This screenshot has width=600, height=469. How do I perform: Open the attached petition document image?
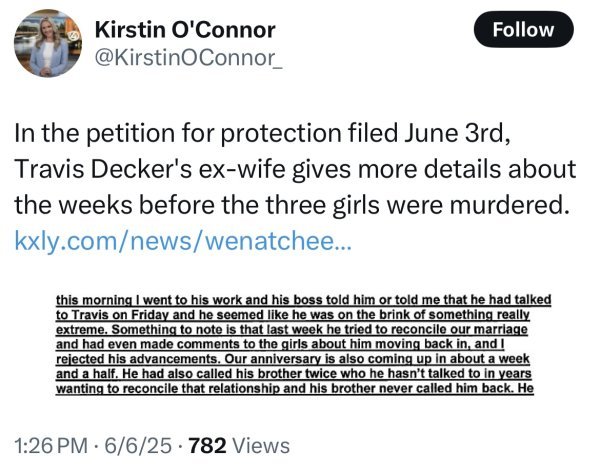click(x=300, y=343)
